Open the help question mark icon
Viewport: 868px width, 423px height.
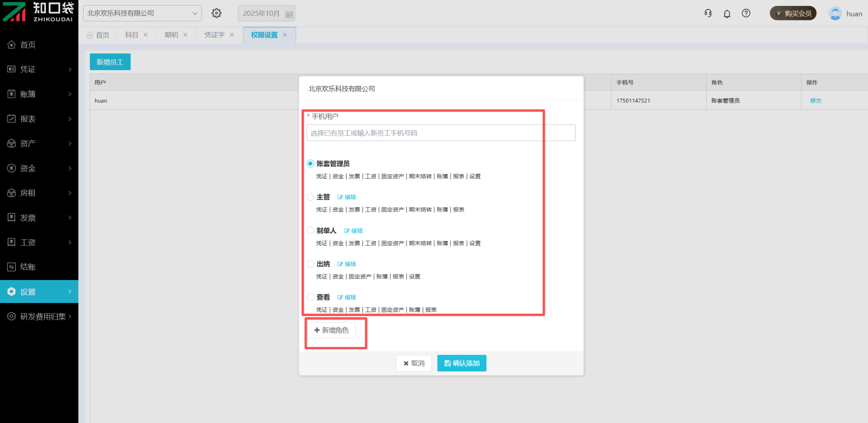click(746, 14)
